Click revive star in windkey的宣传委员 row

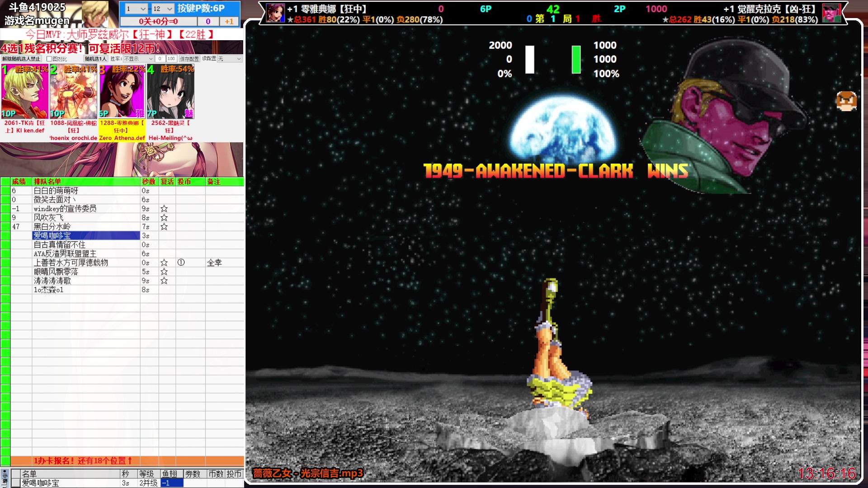[x=164, y=209]
